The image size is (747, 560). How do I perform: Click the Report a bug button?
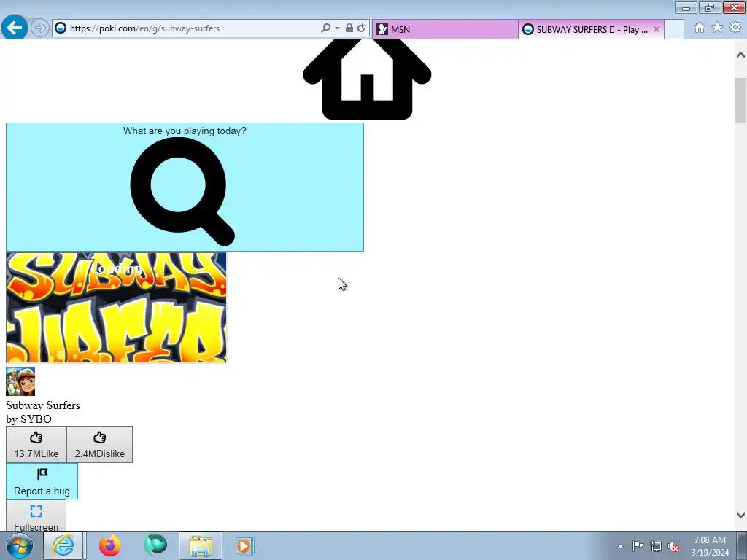click(42, 481)
